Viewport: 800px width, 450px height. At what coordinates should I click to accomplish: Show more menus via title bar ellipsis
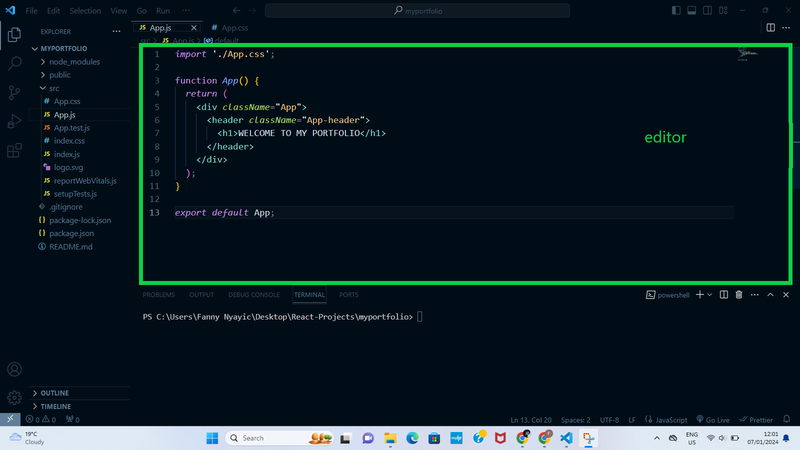(x=186, y=10)
